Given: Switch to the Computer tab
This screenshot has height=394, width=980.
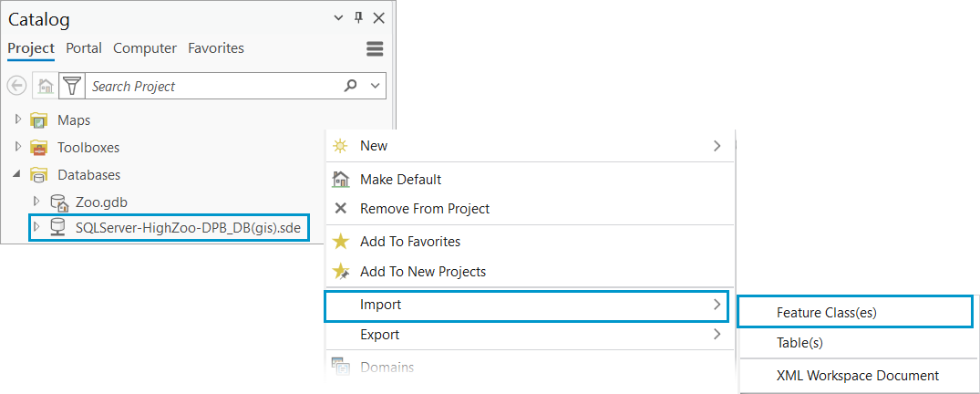Looking at the screenshot, I should 145,48.
